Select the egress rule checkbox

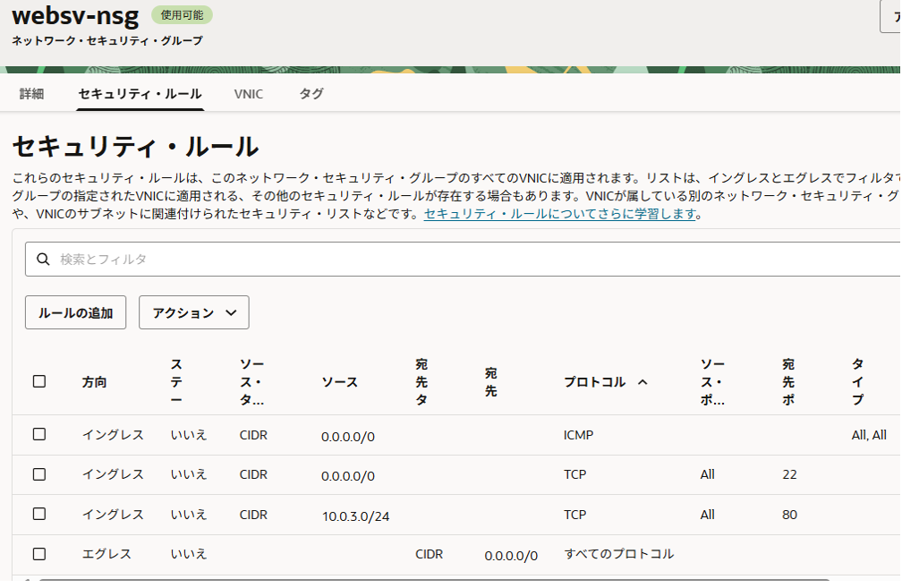click(39, 554)
